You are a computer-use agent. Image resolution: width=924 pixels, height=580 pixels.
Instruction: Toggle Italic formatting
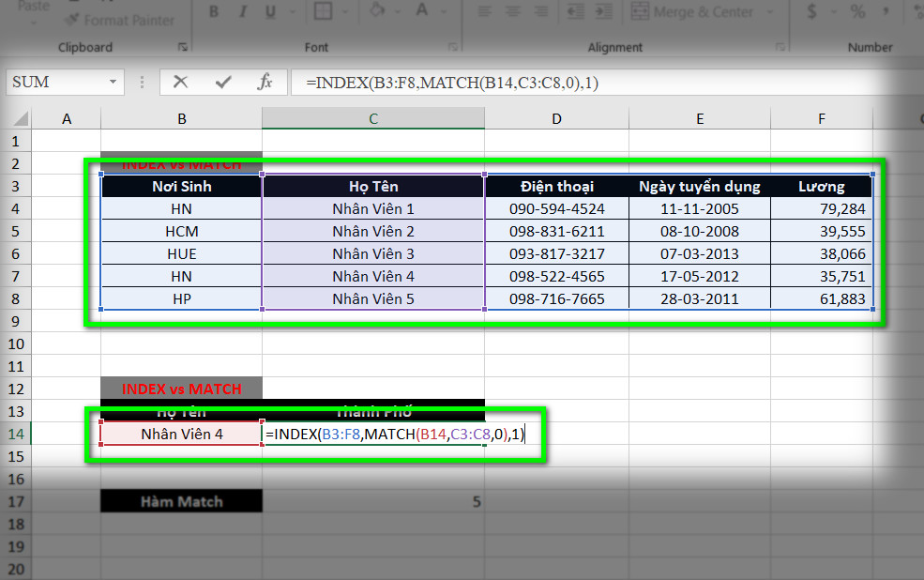[x=242, y=12]
